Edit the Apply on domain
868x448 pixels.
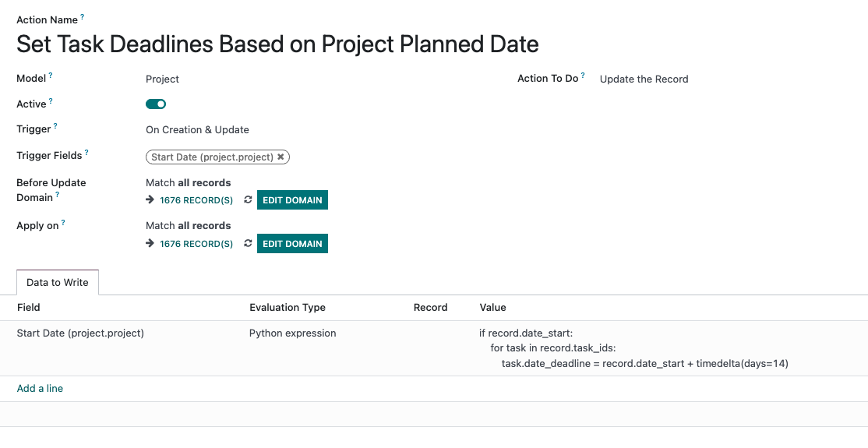click(x=292, y=244)
